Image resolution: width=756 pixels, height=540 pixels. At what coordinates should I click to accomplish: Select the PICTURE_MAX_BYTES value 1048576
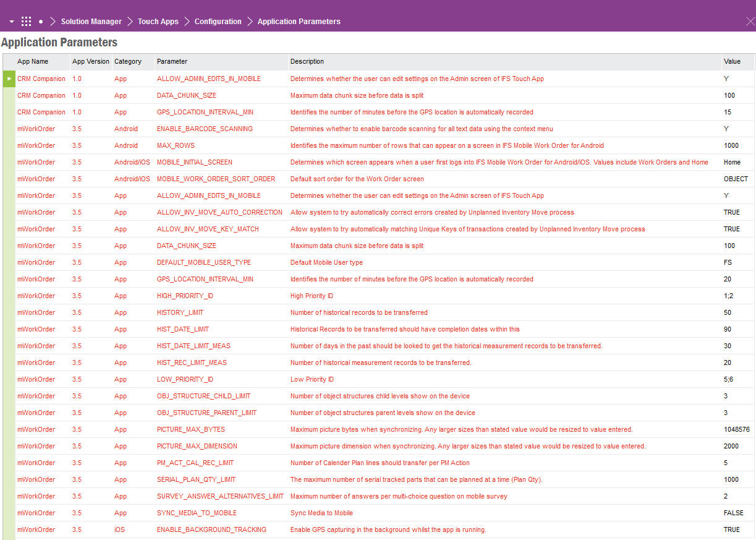pyautogui.click(x=736, y=429)
